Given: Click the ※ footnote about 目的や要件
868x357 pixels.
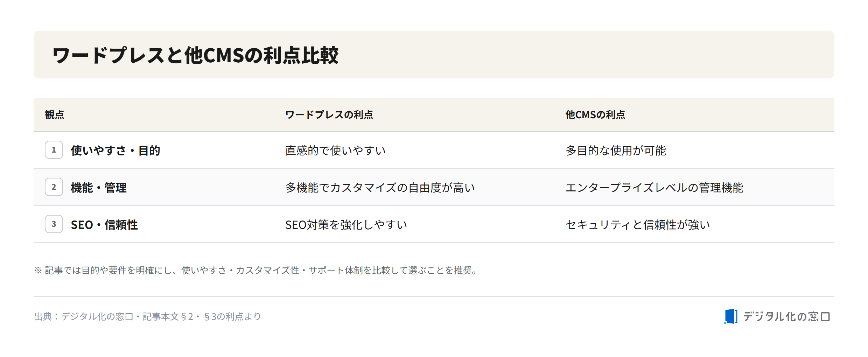Looking at the screenshot, I should (256, 270).
